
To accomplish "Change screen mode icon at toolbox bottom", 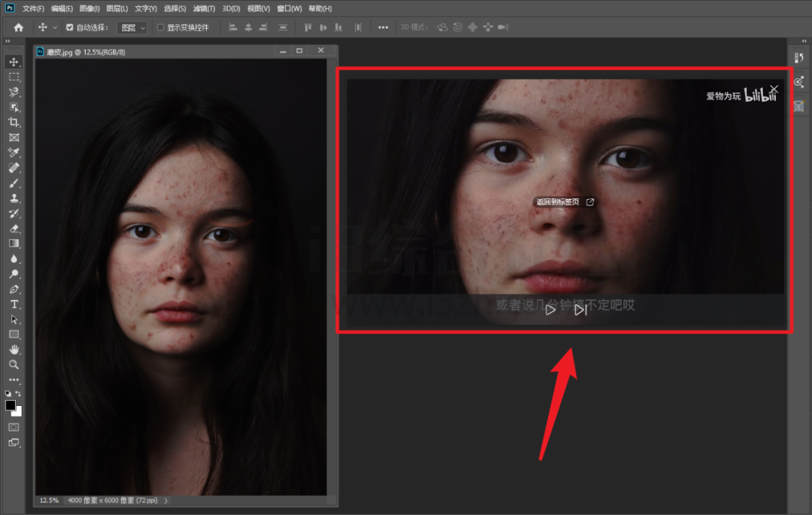I will click(14, 443).
